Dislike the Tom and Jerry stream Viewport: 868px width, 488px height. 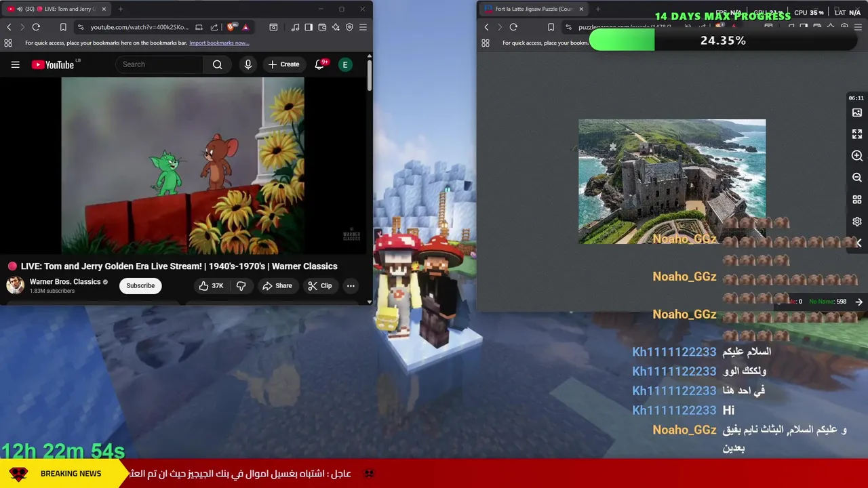point(241,286)
